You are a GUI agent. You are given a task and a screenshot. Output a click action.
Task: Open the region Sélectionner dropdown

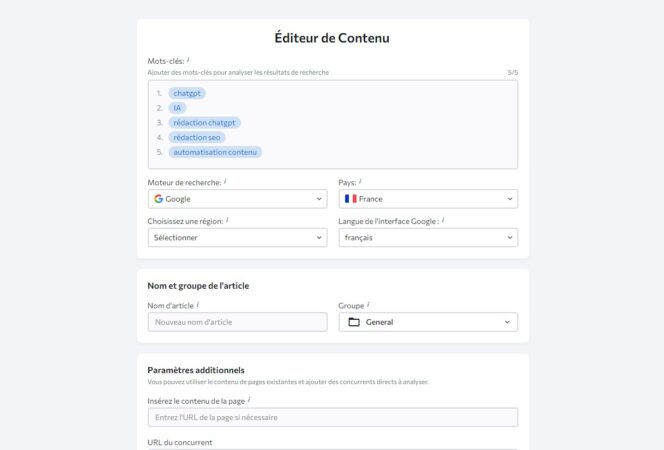[236, 238]
